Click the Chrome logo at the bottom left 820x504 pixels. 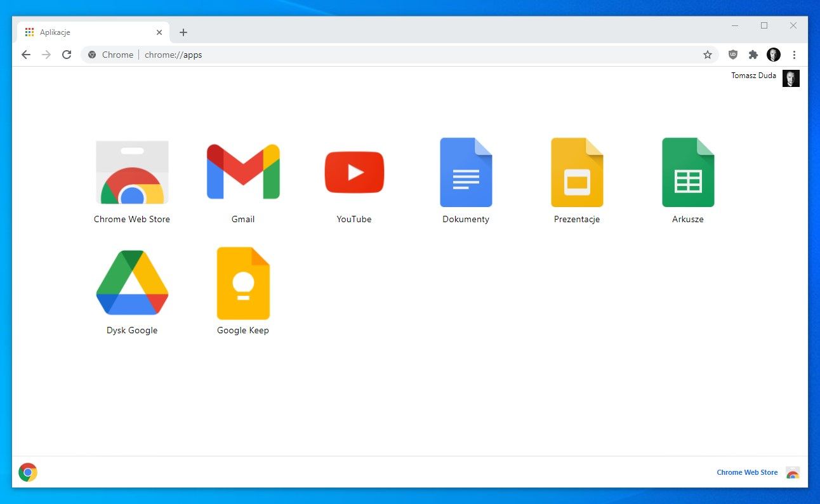pos(28,472)
